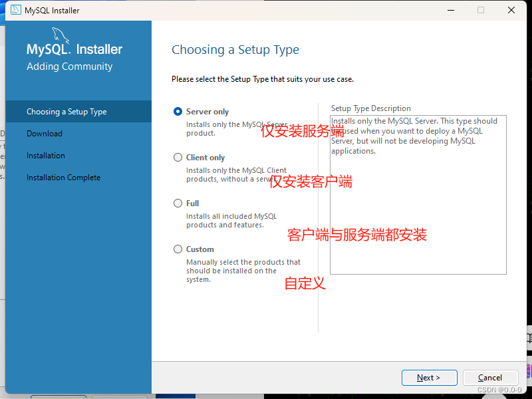
Task: Click the 'Choosing a Setup Type' heading
Action: tap(235, 50)
